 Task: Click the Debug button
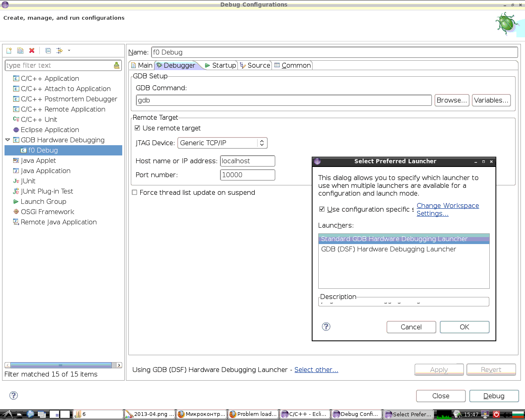pos(494,396)
